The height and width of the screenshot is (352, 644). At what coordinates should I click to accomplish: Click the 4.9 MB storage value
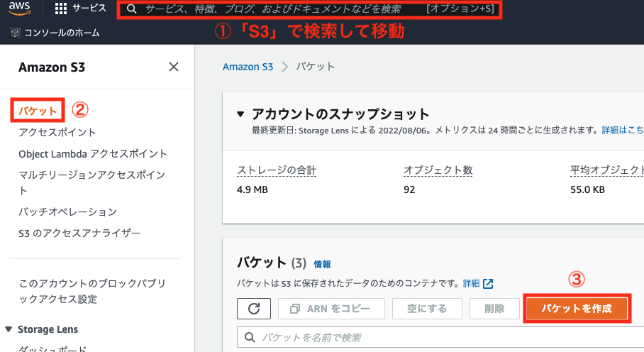pos(252,189)
